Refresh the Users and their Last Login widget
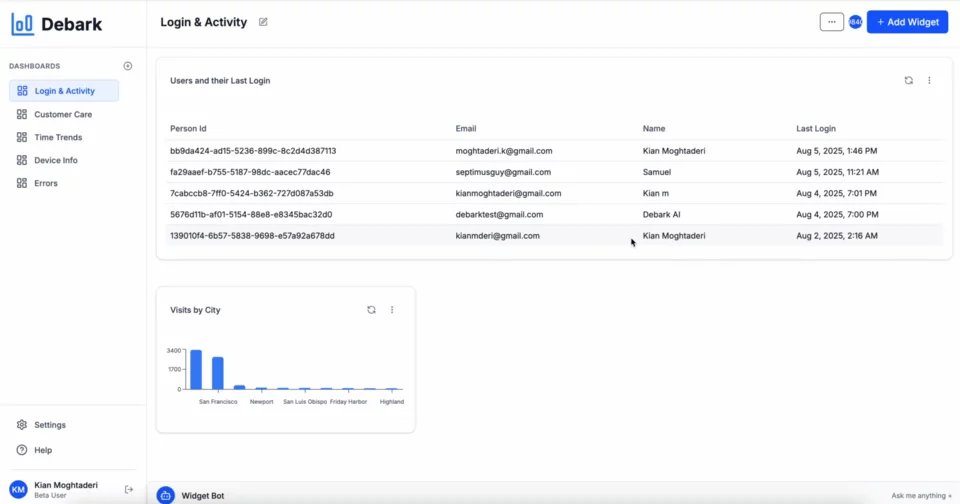960x504 pixels. (x=908, y=80)
